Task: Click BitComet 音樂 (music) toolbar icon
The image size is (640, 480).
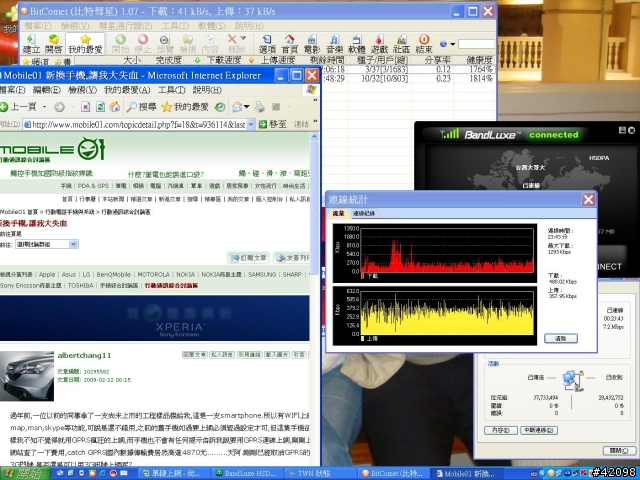Action: pos(334,44)
